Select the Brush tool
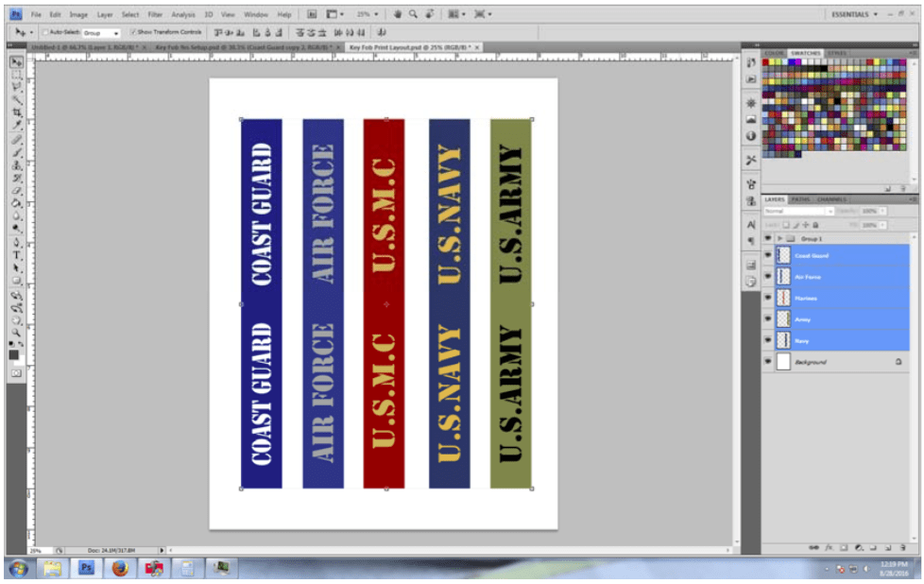The height and width of the screenshot is (584, 924). (16, 153)
